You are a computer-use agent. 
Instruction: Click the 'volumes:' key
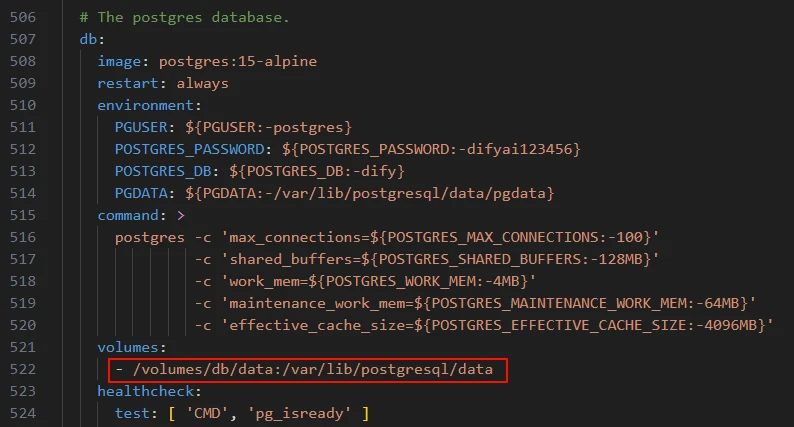[132, 347]
